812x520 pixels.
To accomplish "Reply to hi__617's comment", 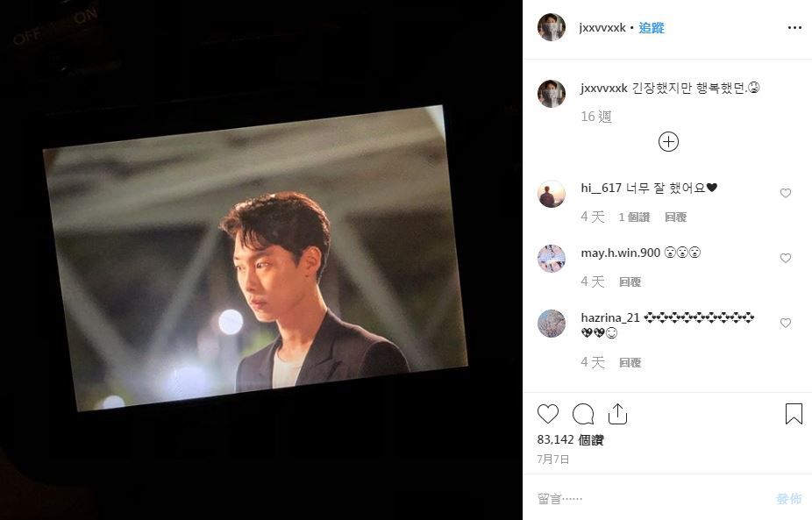I will point(675,217).
